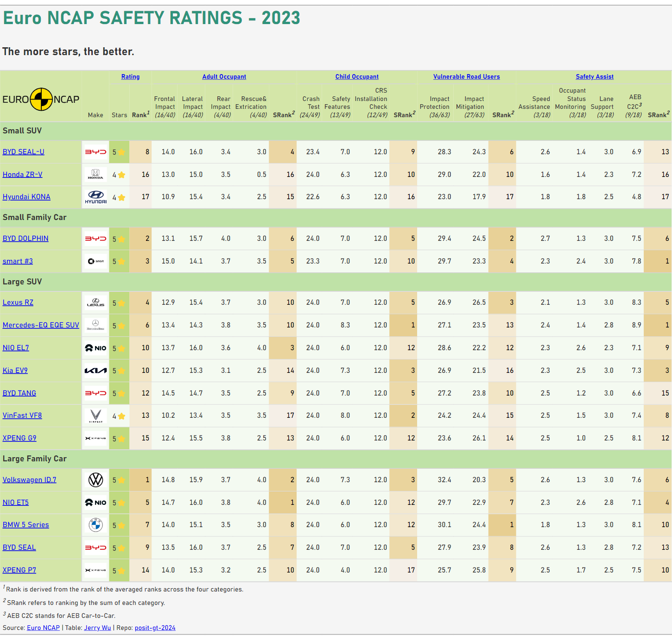This screenshot has width=672, height=642.
Task: Open the NIO ET5 model link
Action: (x=16, y=503)
